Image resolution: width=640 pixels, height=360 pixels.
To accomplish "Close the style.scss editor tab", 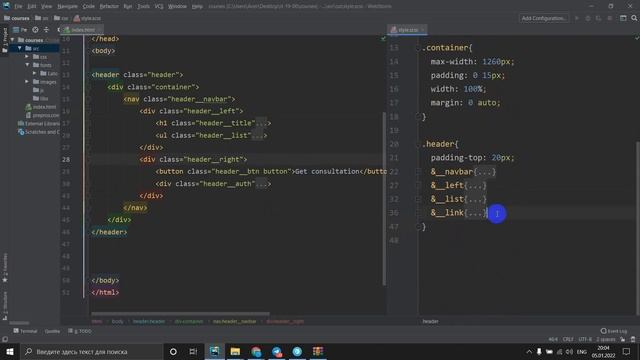I will point(423,30).
